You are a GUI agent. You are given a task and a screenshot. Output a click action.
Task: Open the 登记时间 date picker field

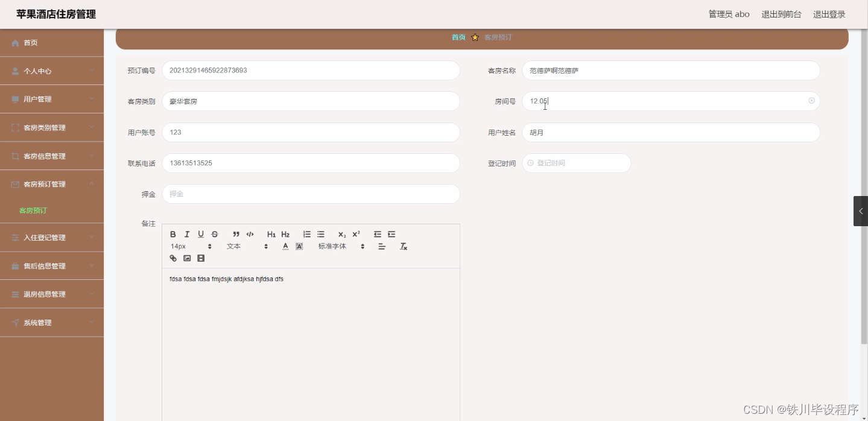(x=576, y=163)
